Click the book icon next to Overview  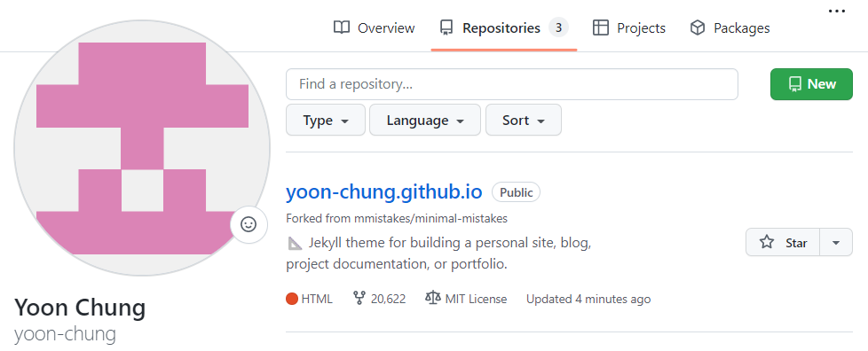pyautogui.click(x=342, y=27)
